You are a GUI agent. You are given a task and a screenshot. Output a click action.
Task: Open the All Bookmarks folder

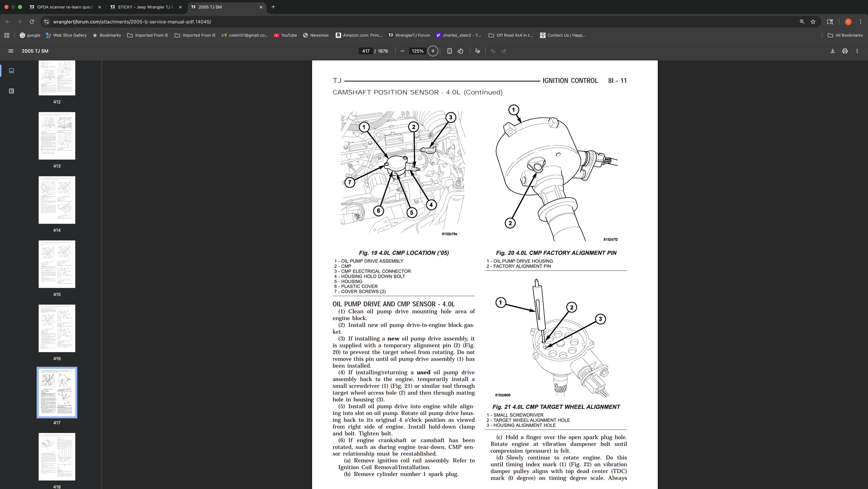pyautogui.click(x=845, y=35)
